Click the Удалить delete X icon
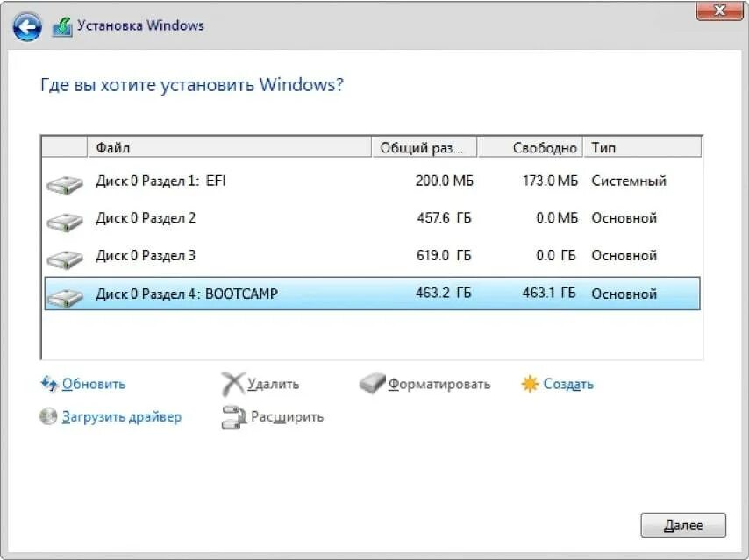 pos(233,383)
